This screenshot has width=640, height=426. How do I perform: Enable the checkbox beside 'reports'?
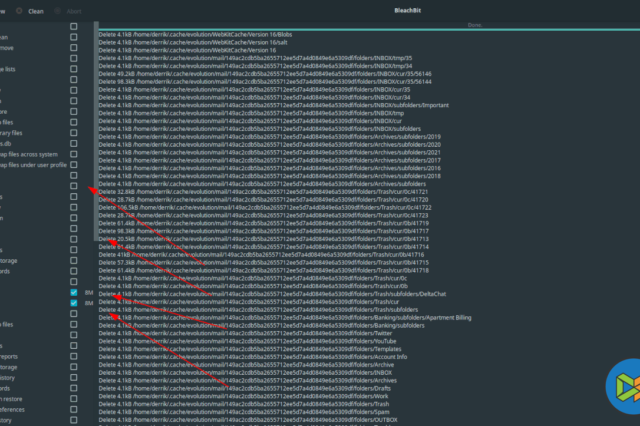click(x=73, y=356)
